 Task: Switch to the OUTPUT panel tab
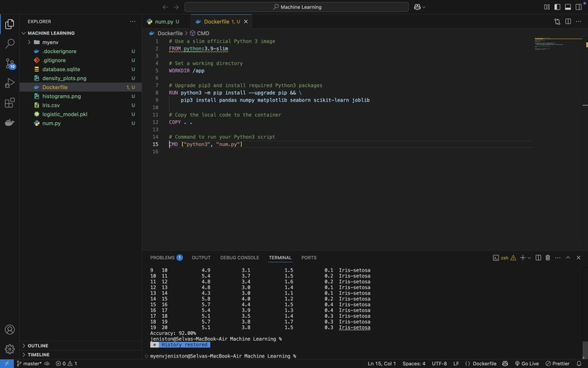pyautogui.click(x=201, y=258)
